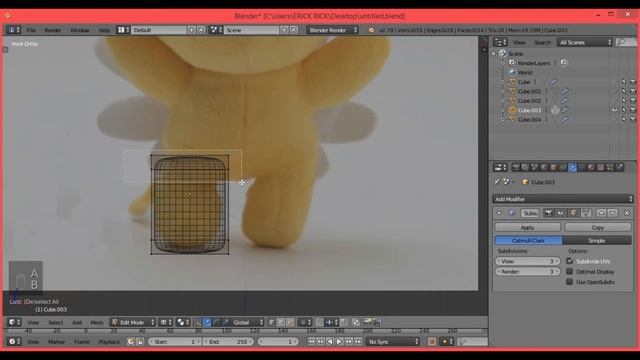Click the render restrict icon for Cube.003
Image resolution: width=640 pixels, height=360 pixels.
pyautogui.click(x=633, y=110)
